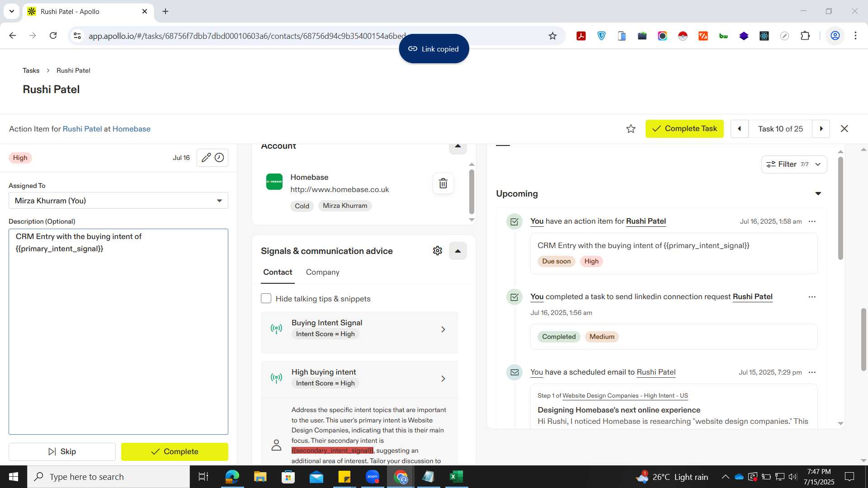This screenshot has height=488, width=868.
Task: Click the homebase.co.uk website URL
Action: point(340,190)
